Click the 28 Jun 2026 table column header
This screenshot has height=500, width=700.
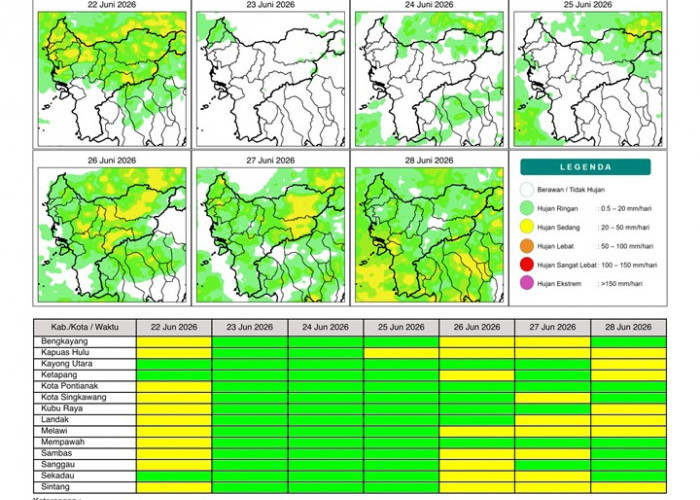click(629, 327)
